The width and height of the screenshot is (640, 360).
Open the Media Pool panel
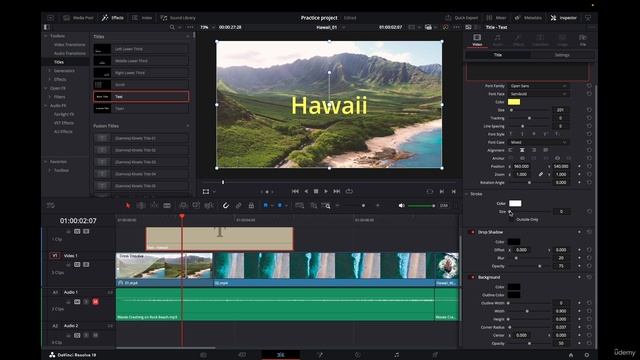click(78, 18)
